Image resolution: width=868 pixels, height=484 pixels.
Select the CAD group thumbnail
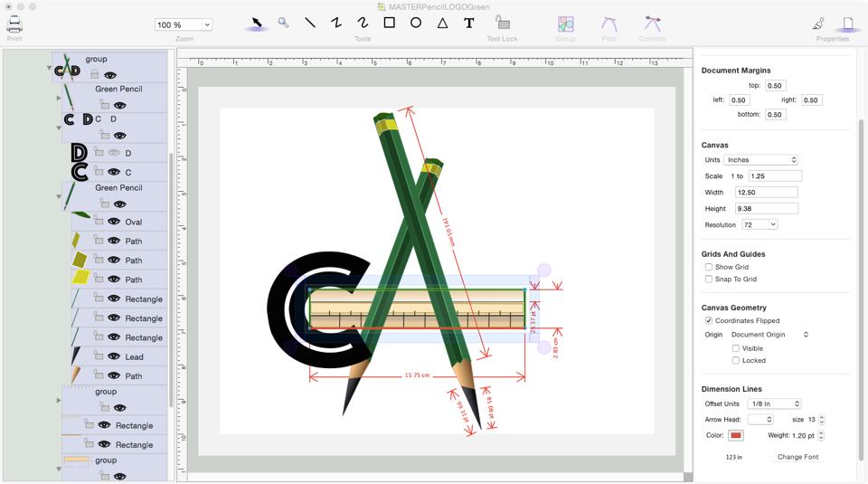point(67,66)
